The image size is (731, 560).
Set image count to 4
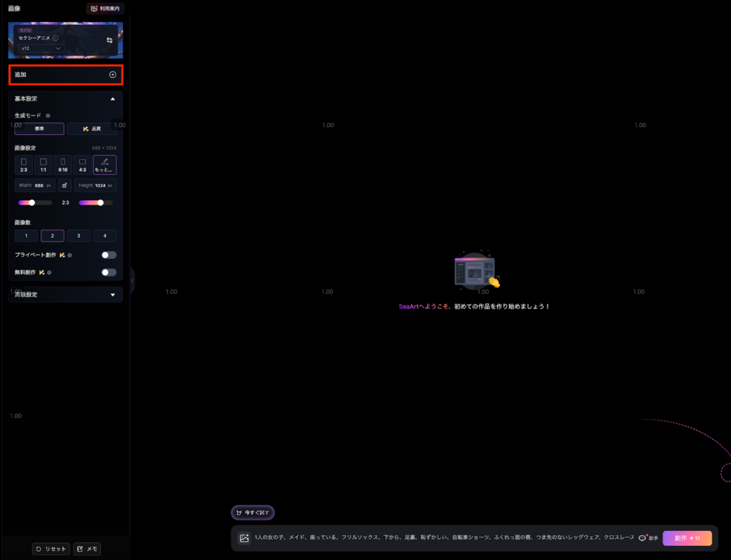tap(104, 235)
